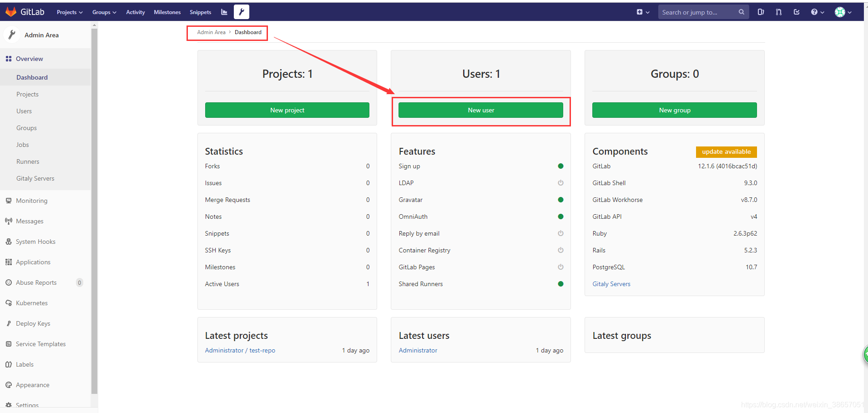Open the Merge requests icon in top bar
The width and height of the screenshot is (868, 413).
click(779, 12)
